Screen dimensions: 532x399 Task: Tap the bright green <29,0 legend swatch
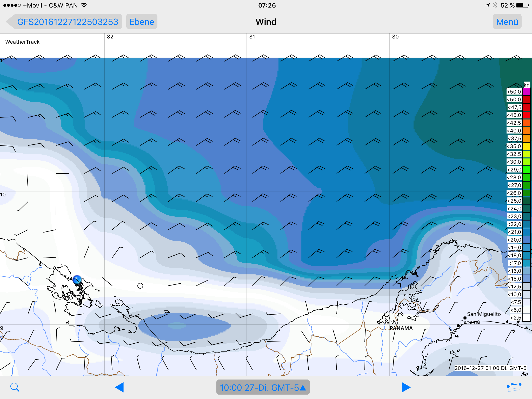click(526, 170)
